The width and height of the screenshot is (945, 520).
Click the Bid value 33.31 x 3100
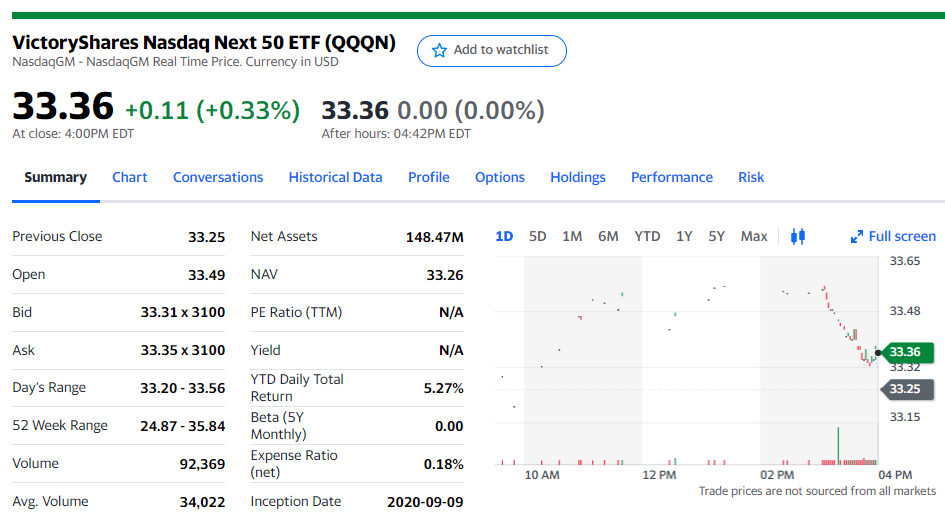pos(183,312)
